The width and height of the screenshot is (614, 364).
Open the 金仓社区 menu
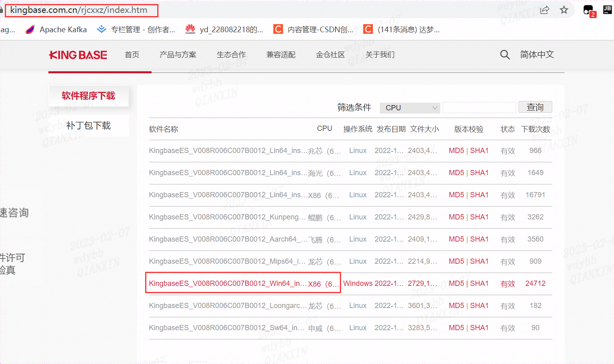pos(331,55)
